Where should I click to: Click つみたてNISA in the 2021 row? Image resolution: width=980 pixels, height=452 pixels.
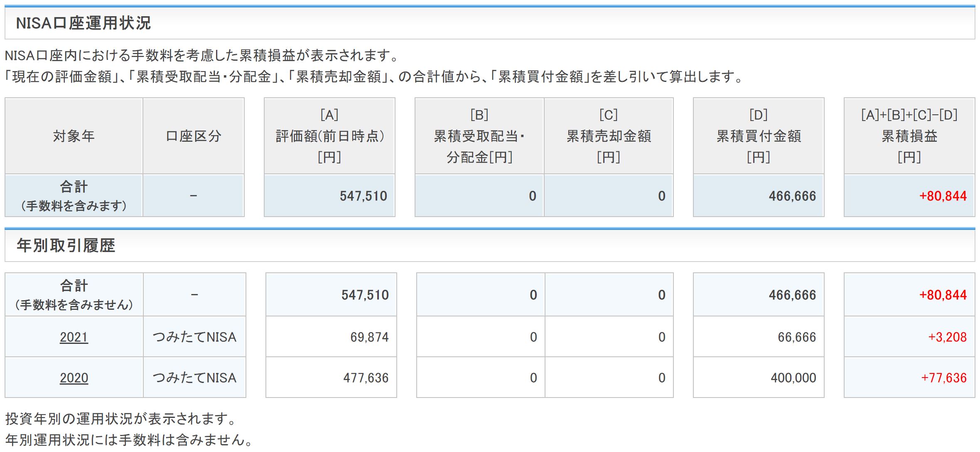(x=194, y=337)
